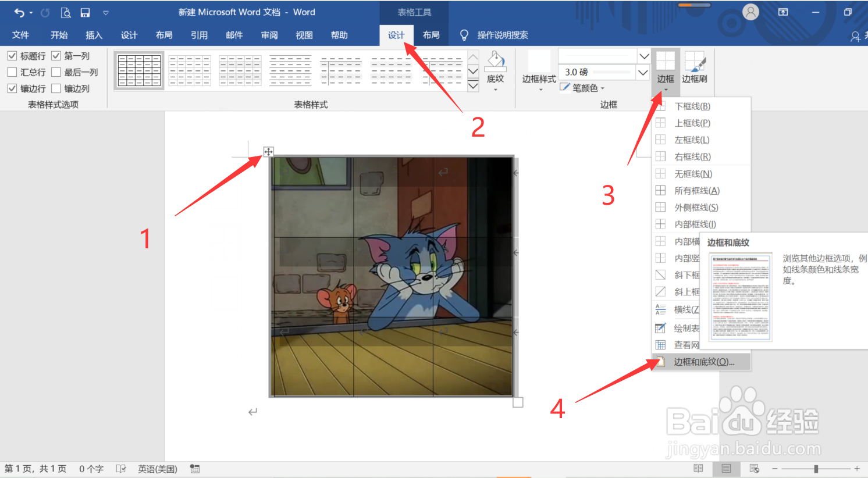
Task: Click the 边框 borders button
Action: (x=666, y=71)
